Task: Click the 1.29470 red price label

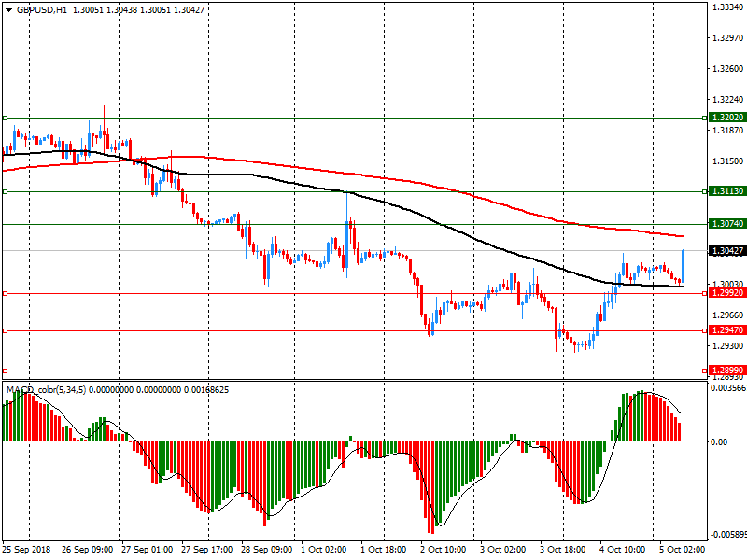Action: pos(727,330)
